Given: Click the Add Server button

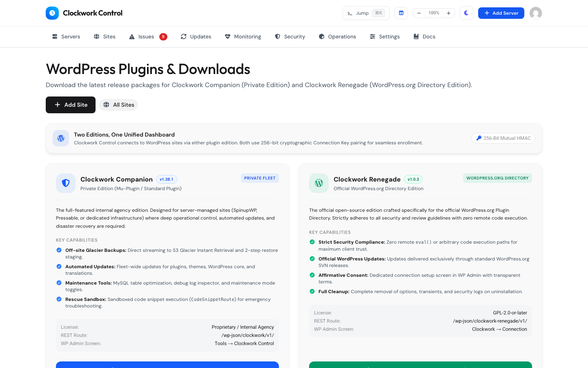Looking at the screenshot, I should tap(501, 13).
